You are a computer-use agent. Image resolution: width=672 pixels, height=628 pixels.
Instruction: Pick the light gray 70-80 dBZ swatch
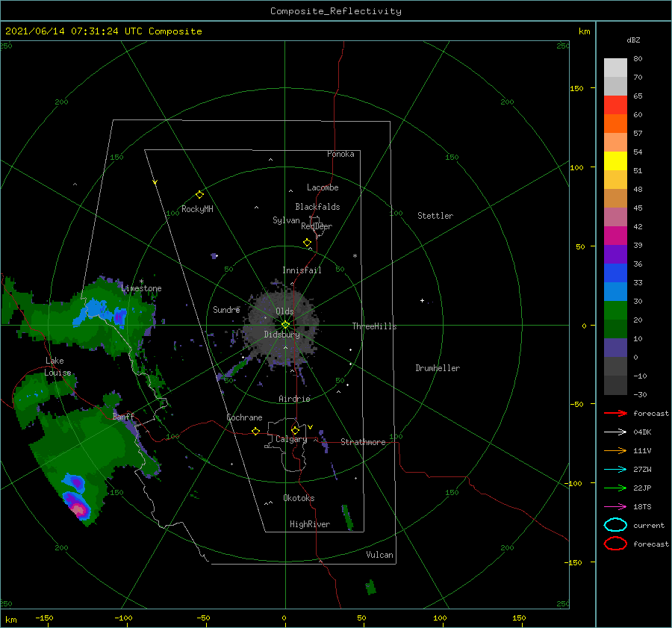pos(615,68)
